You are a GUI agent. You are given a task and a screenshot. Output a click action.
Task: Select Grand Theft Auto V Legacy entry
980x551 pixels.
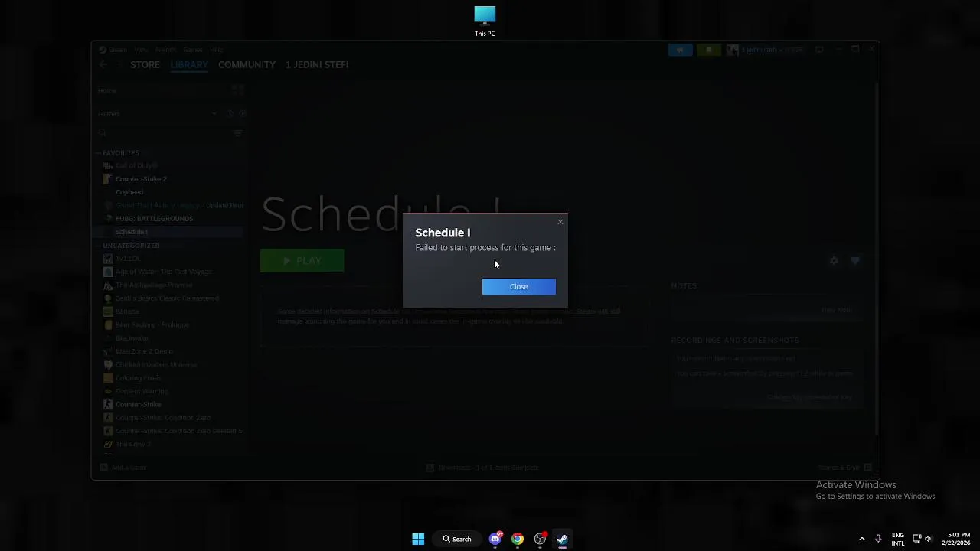pyautogui.click(x=179, y=205)
